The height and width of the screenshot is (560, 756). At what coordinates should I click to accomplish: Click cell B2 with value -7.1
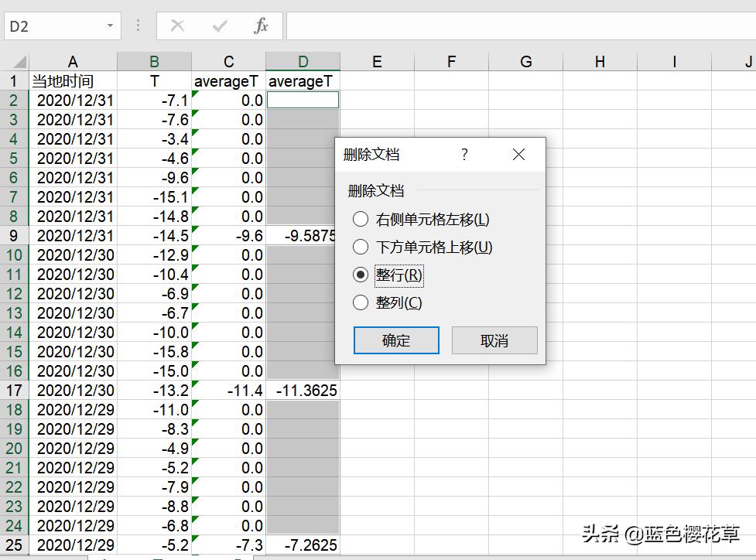click(154, 101)
